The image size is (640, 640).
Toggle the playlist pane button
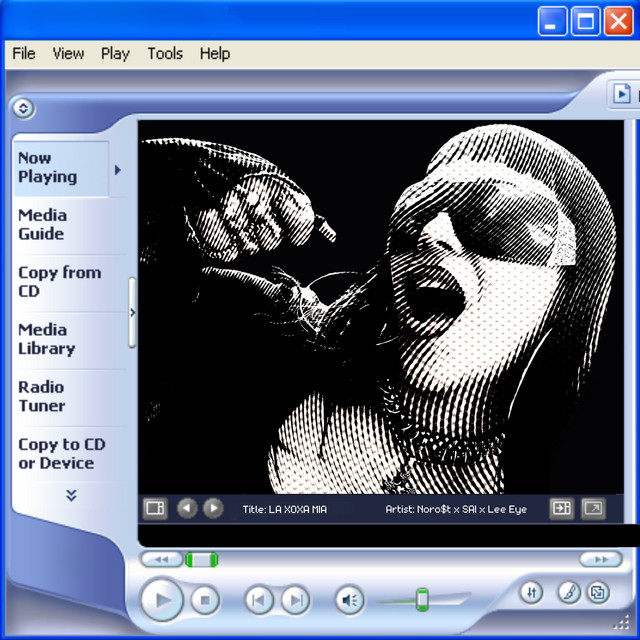coord(561,508)
